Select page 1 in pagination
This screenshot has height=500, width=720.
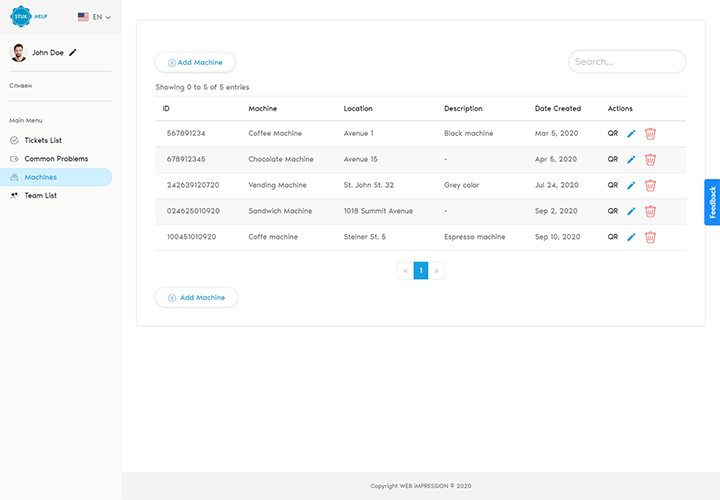[421, 270]
